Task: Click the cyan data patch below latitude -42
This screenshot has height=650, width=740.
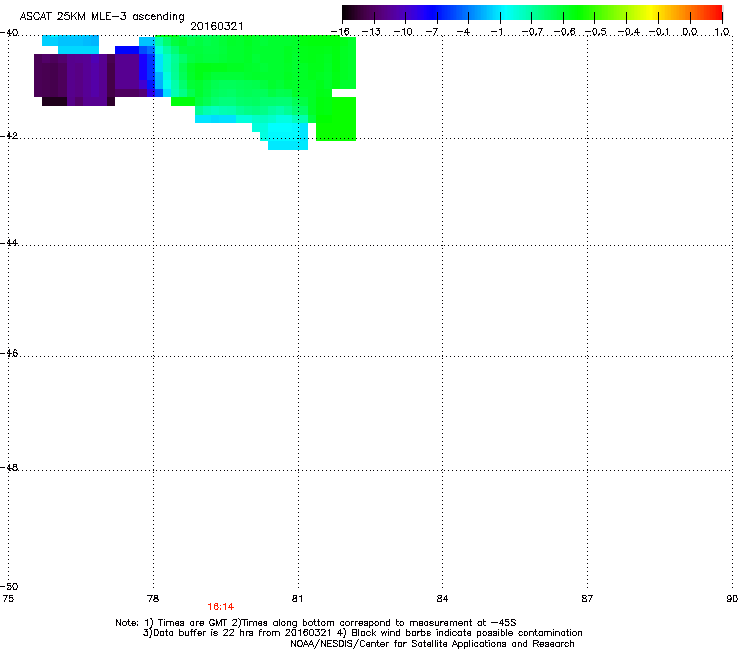Action: pyautogui.click(x=288, y=143)
